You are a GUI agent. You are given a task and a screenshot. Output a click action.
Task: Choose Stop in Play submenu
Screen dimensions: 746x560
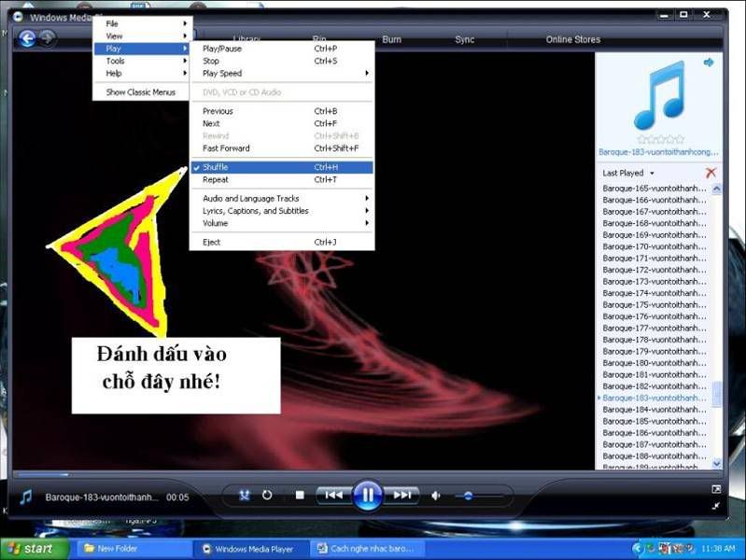(282, 61)
